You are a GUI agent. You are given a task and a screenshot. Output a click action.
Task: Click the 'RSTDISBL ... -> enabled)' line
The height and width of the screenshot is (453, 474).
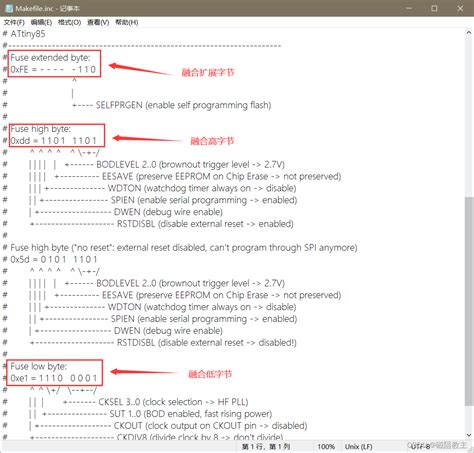click(162, 224)
